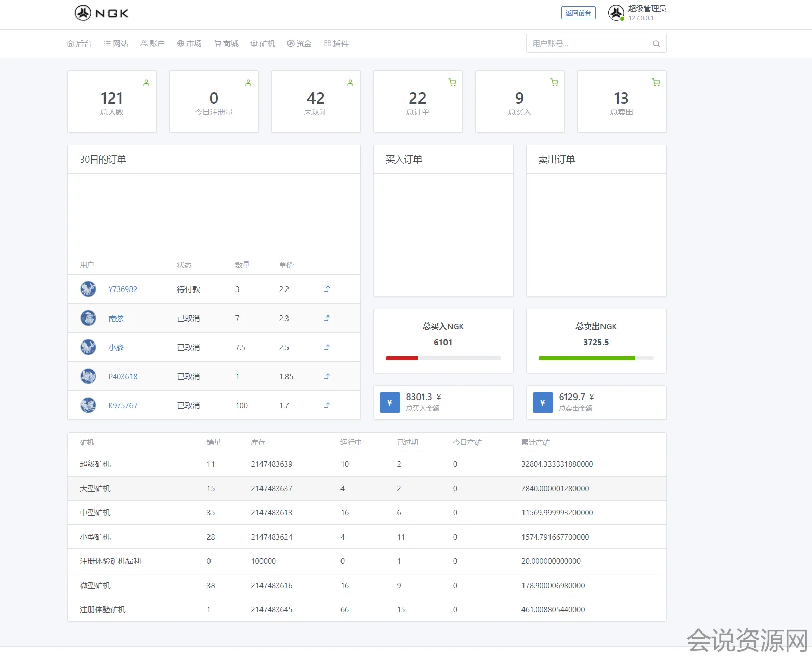
Task: Expand the 资金 menu
Action: [299, 44]
